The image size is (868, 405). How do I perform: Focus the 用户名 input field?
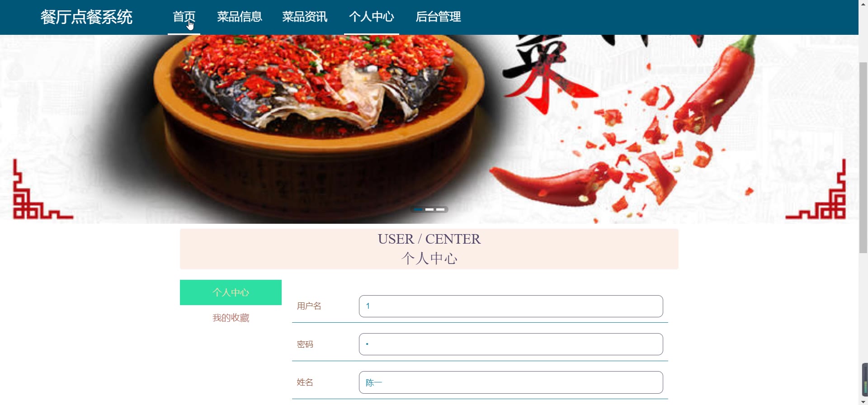tap(511, 306)
